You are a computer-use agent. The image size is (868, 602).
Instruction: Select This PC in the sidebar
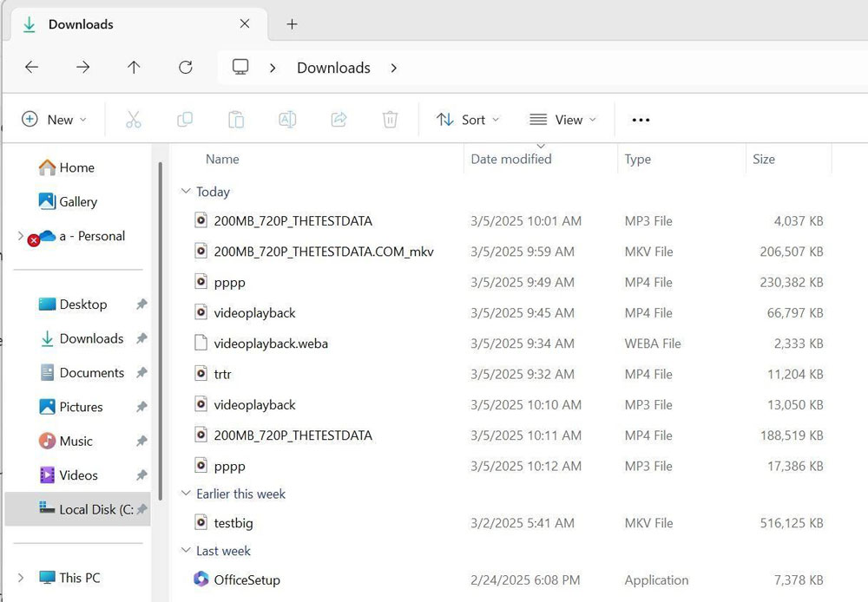click(x=69, y=578)
